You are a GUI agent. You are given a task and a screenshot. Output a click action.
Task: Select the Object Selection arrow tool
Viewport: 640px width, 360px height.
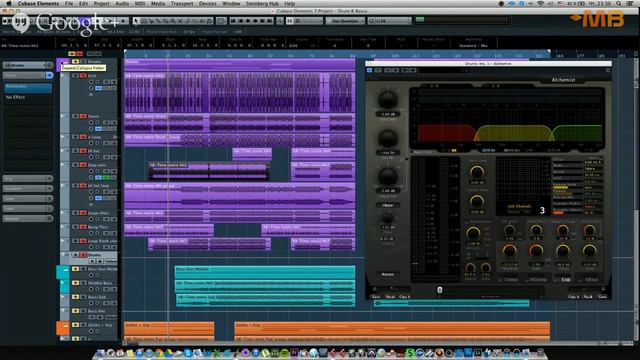pos(137,21)
